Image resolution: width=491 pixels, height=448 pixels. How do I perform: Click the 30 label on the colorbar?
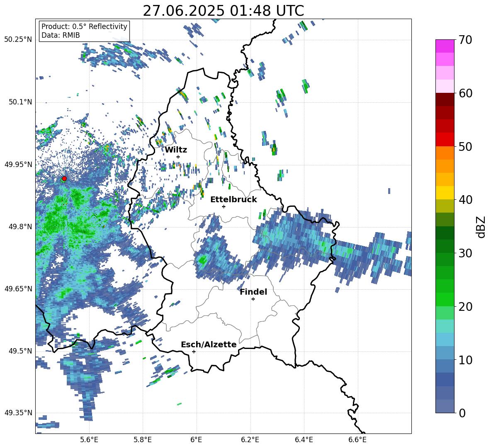coord(465,253)
